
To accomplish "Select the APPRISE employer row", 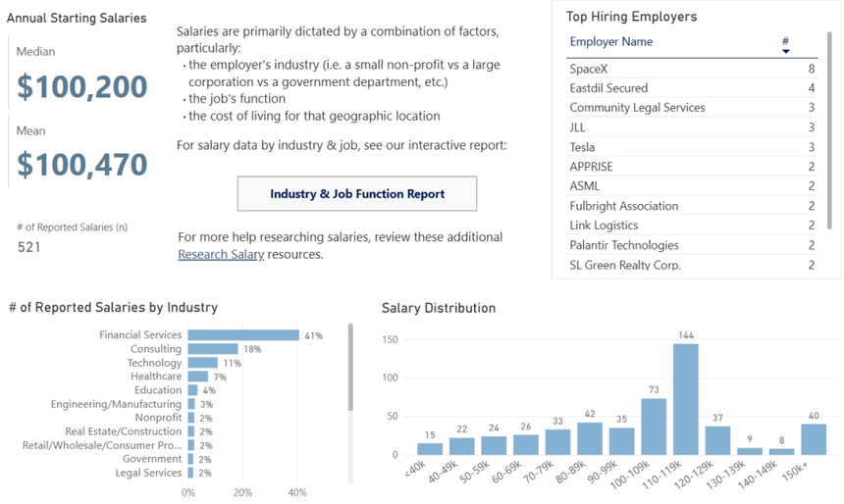I will coord(692,167).
